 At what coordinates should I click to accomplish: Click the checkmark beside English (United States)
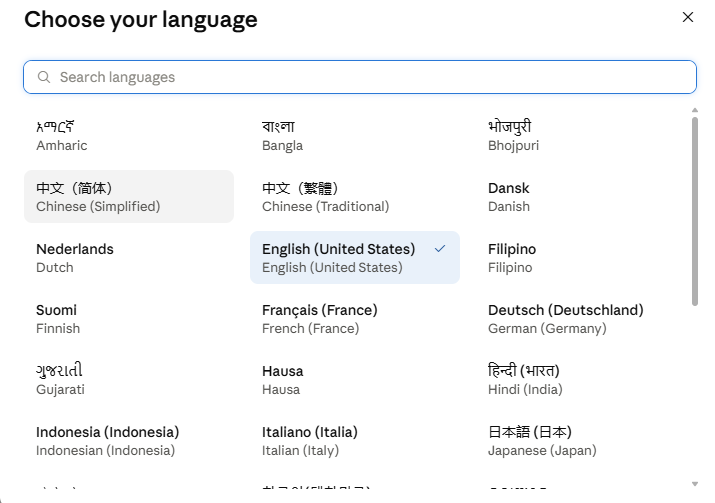coord(440,249)
